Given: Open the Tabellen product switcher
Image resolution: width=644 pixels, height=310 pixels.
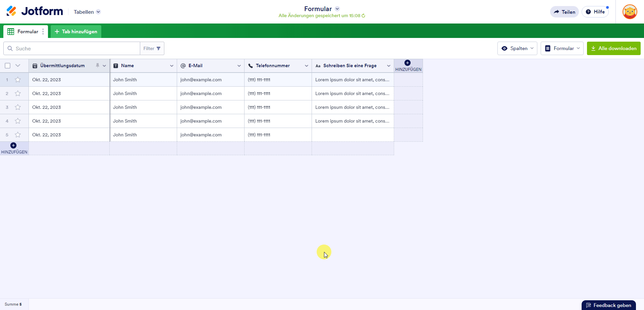Looking at the screenshot, I should pyautogui.click(x=87, y=12).
